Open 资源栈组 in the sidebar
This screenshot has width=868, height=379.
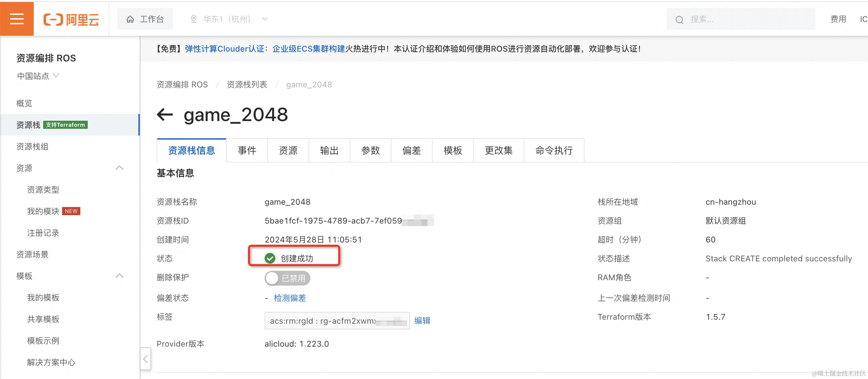[x=32, y=146]
